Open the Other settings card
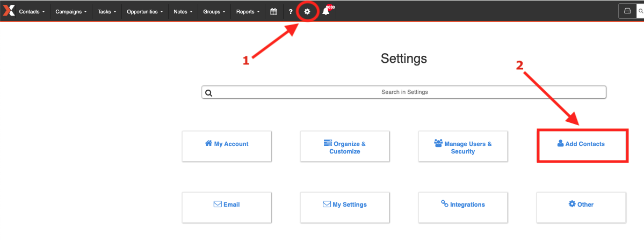This screenshot has width=644, height=241. [581, 207]
